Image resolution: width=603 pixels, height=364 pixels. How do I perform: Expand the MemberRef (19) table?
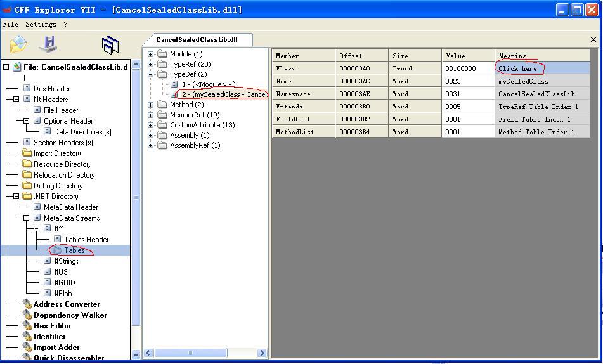click(x=151, y=115)
